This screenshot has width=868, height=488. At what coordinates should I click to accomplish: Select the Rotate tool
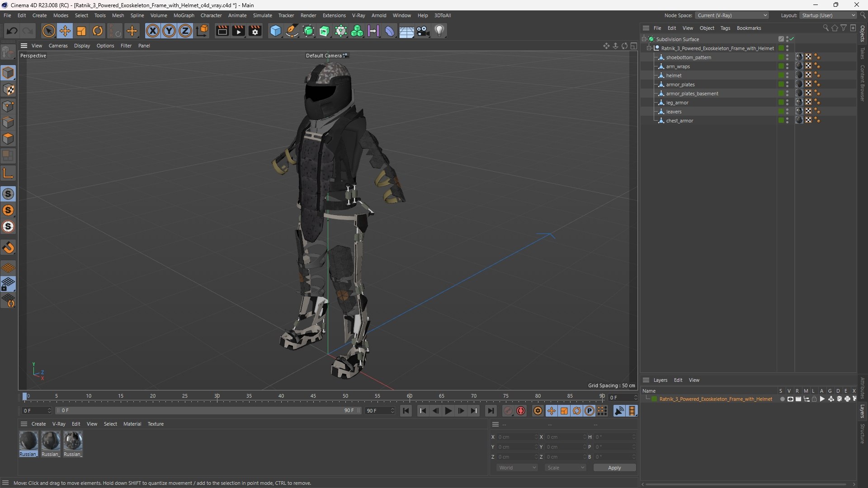click(x=98, y=31)
